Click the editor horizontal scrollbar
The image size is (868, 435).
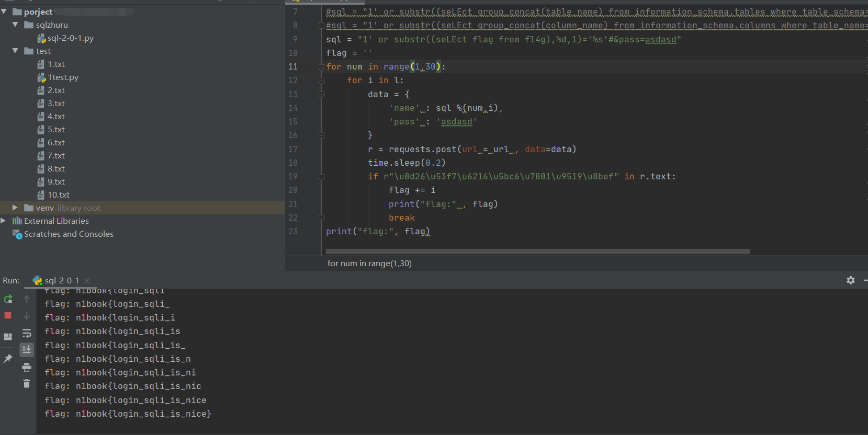coord(538,251)
